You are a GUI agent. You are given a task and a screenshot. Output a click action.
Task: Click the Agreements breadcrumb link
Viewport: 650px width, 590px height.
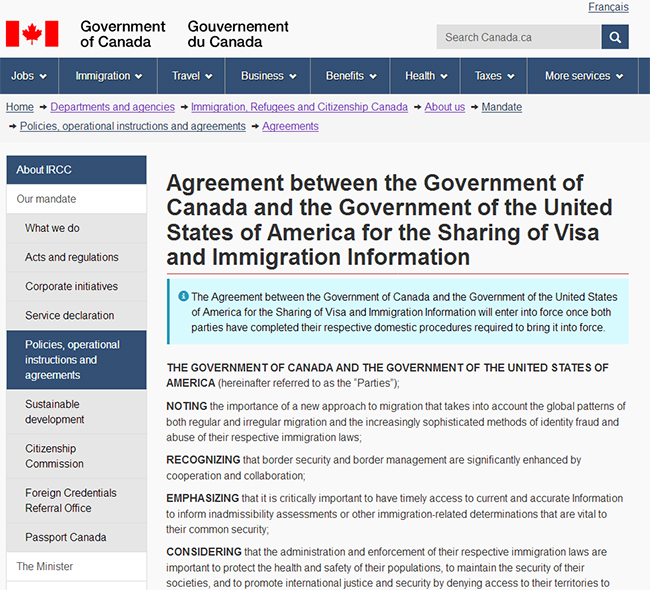tap(290, 126)
